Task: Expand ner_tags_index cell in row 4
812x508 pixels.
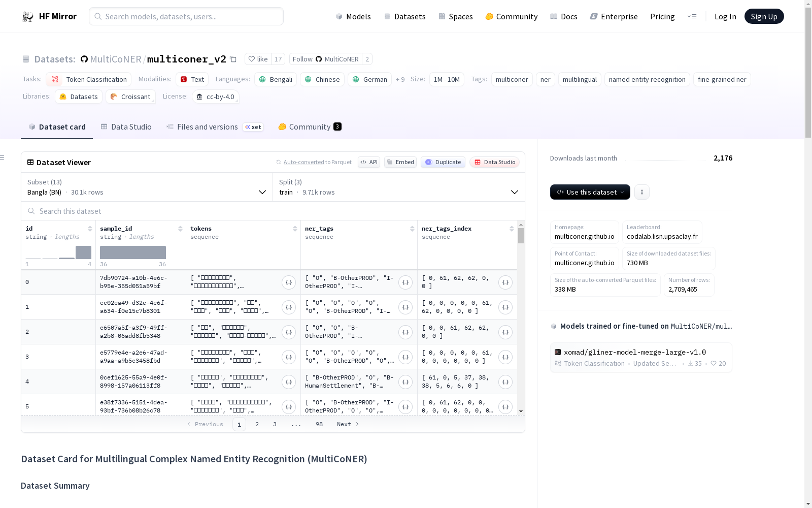Action: pyautogui.click(x=505, y=382)
